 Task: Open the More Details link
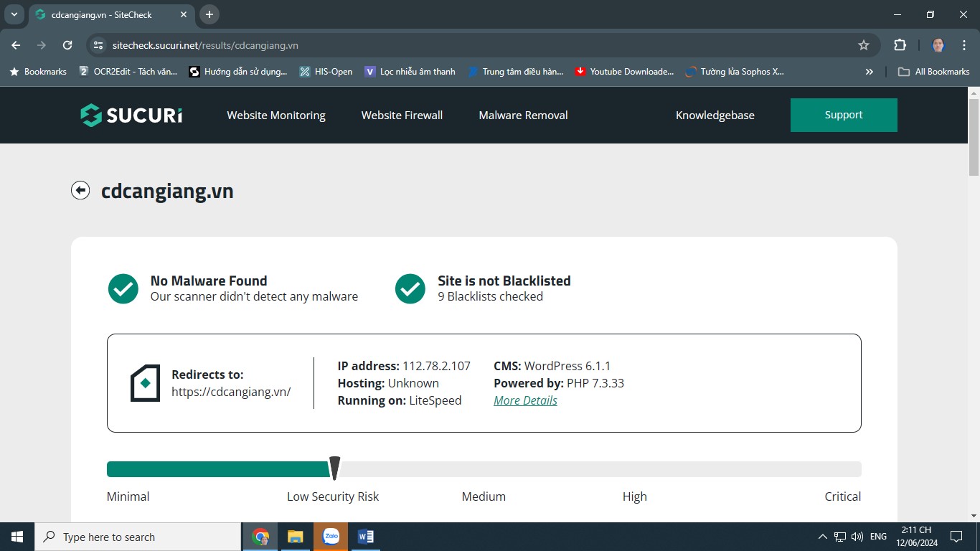point(525,400)
